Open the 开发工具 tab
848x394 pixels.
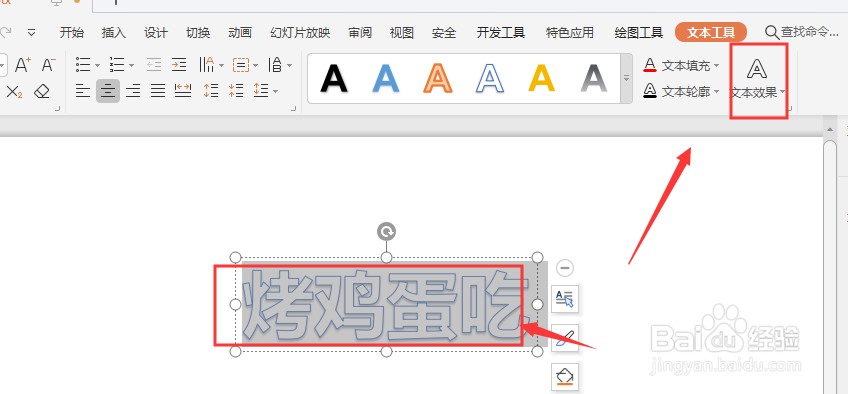501,32
